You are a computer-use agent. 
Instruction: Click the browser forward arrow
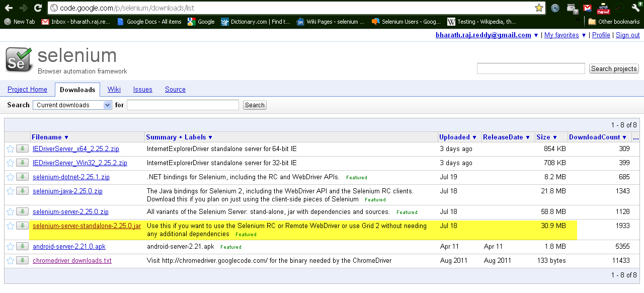(23, 8)
